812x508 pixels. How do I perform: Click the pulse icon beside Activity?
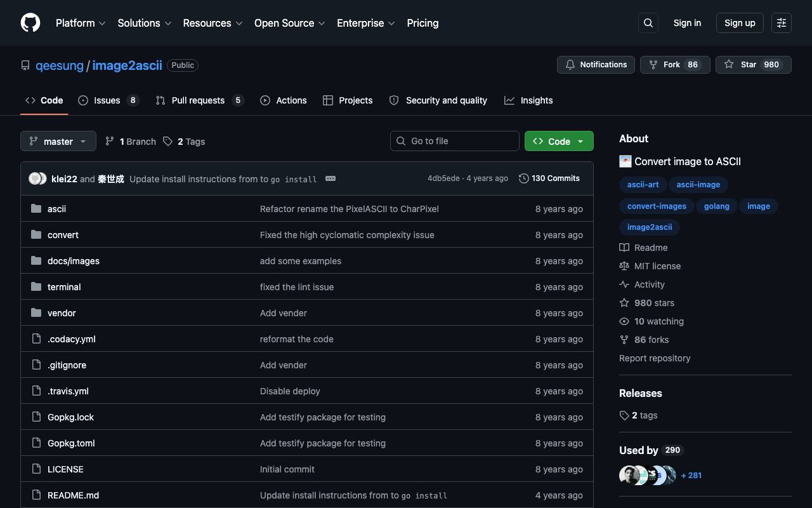pos(624,284)
